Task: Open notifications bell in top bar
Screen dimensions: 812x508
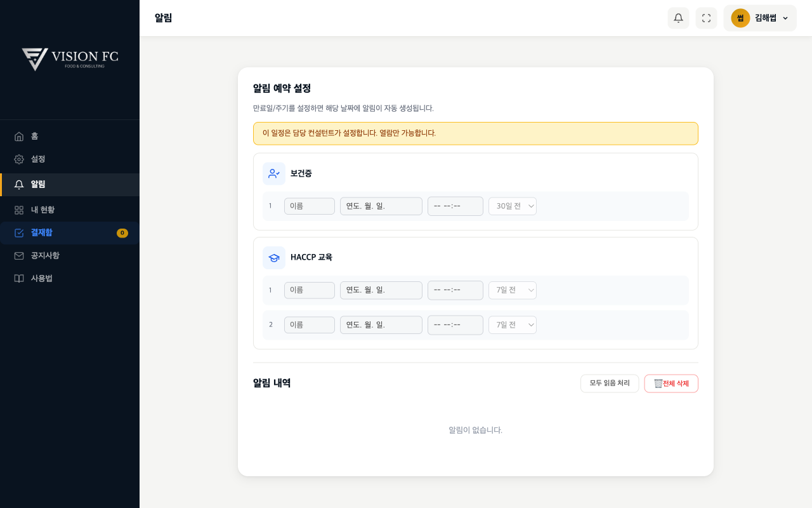Action: (678, 18)
